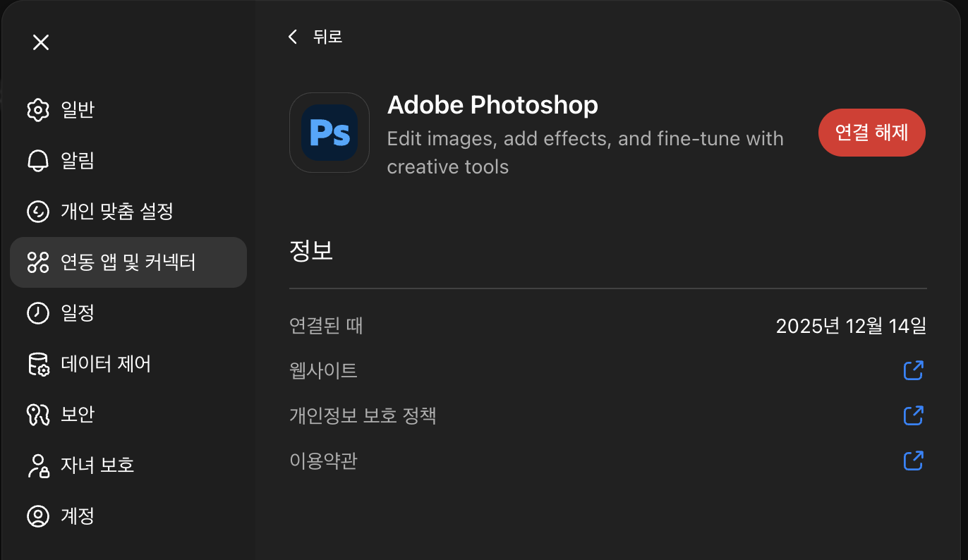Go to the 일정 tab

tap(128, 313)
